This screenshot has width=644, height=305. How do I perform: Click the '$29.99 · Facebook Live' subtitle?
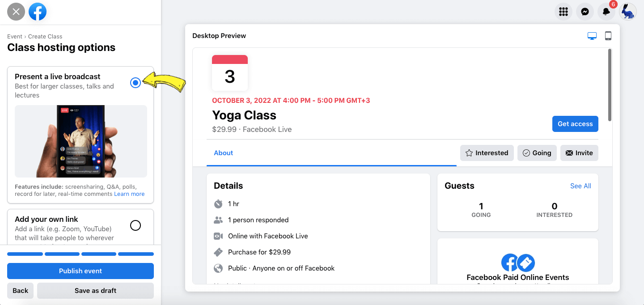point(252,130)
